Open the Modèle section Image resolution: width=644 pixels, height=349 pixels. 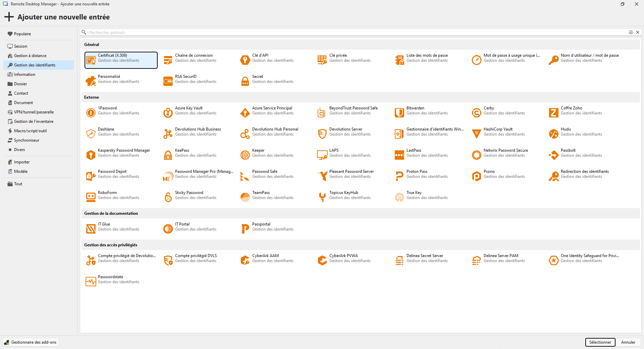(x=39, y=171)
